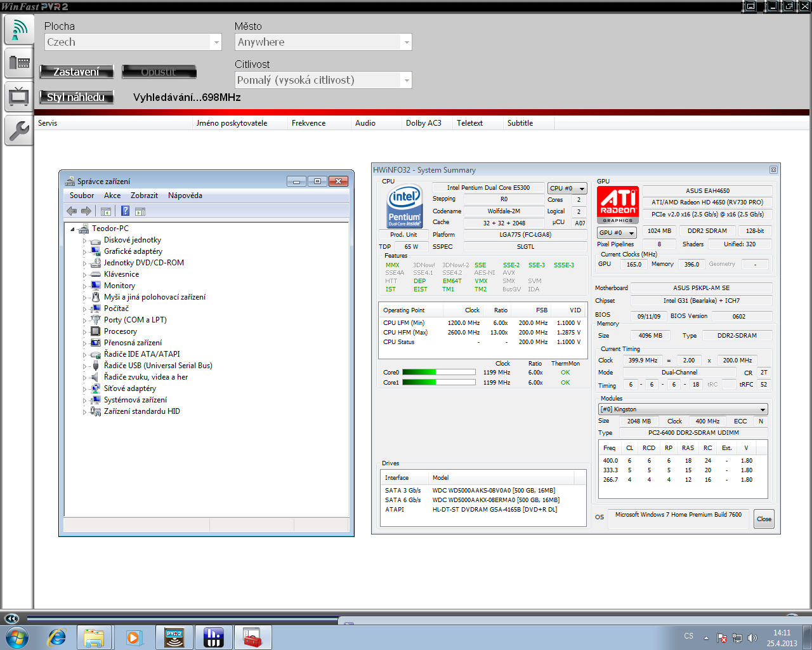The width and height of the screenshot is (812, 650).
Task: Click the HL-DT-ST DVDRAM GSA-4165B drive row
Action: click(483, 510)
